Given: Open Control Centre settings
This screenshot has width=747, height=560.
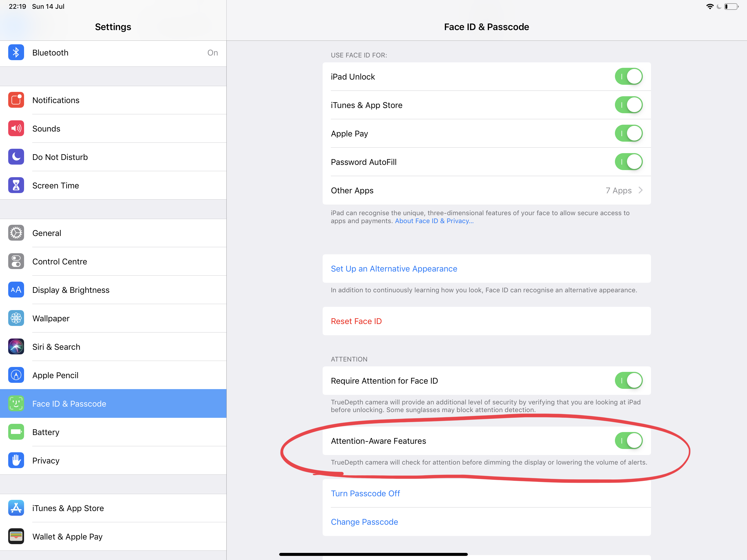Looking at the screenshot, I should (x=113, y=261).
